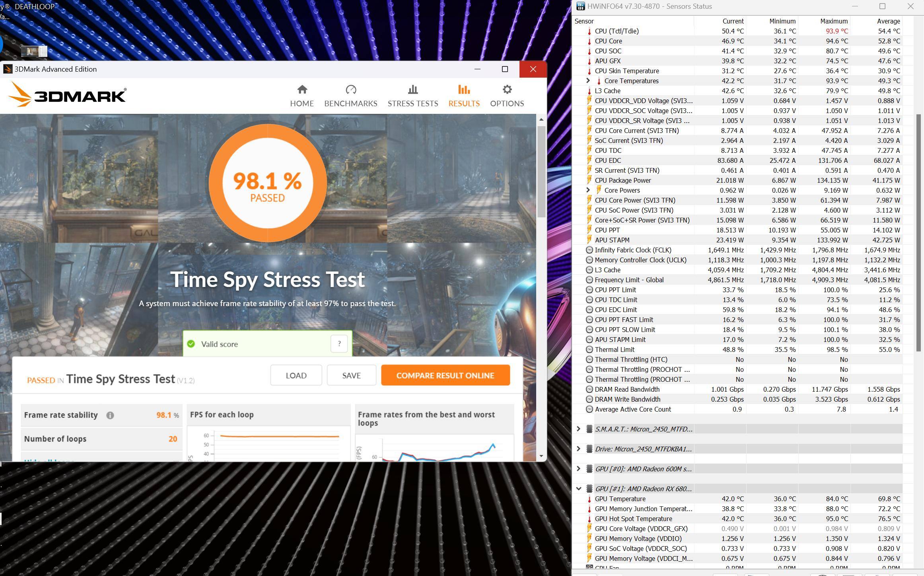Screen dimensions: 924x576
Task: Open the Home tab in 3DMark
Action: [302, 96]
